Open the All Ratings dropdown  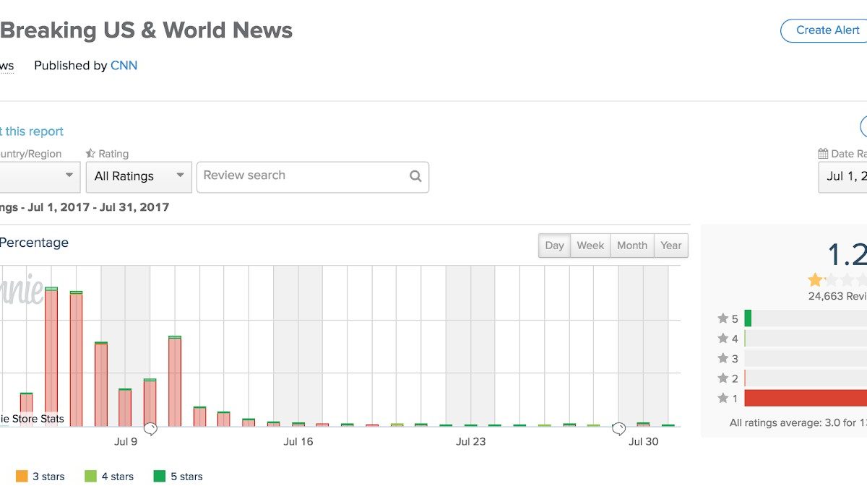(139, 177)
